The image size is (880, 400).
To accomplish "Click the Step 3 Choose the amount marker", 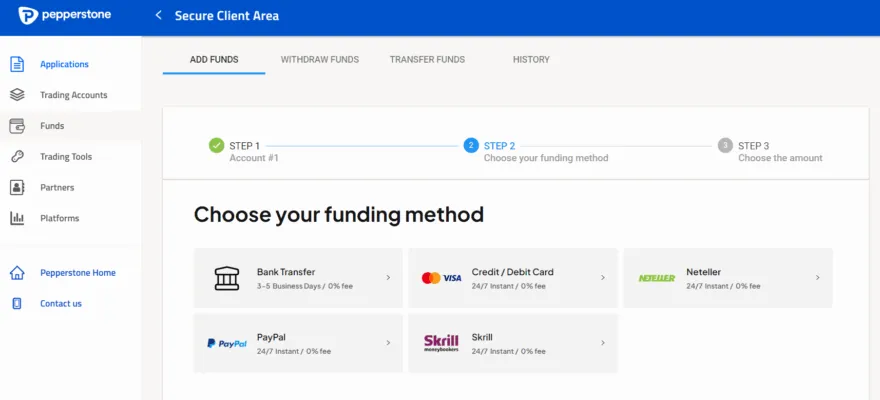I will pos(725,146).
